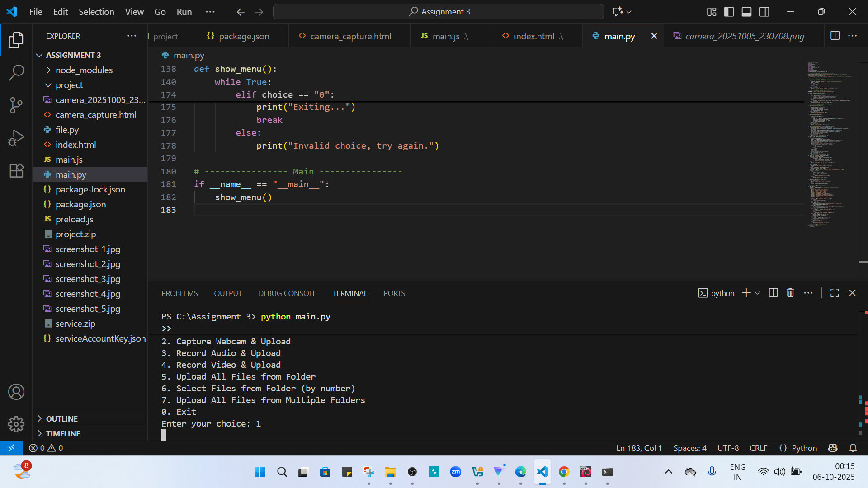The image size is (868, 488).
Task: Toggle the bottom panel layout button
Action: tap(746, 12)
